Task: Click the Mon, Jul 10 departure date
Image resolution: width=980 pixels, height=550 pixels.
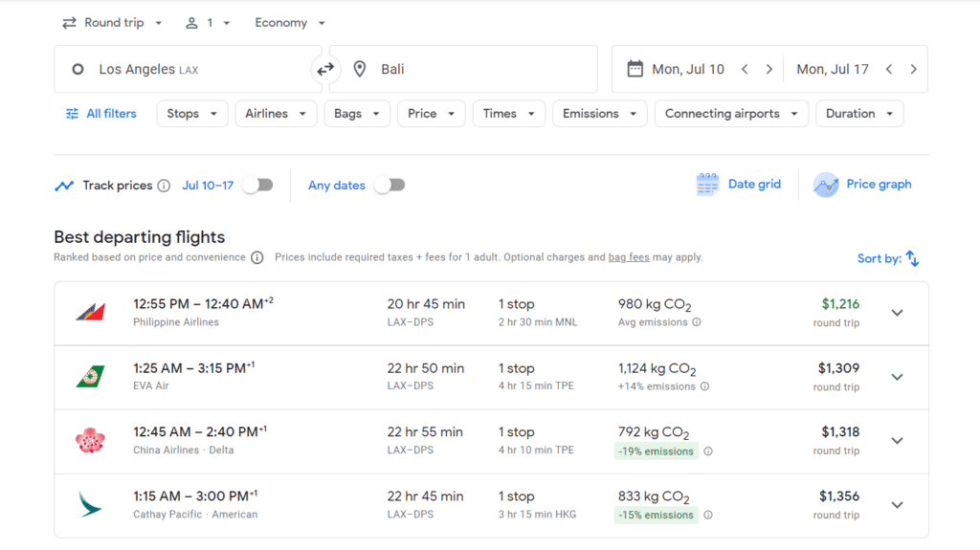Action: point(688,70)
